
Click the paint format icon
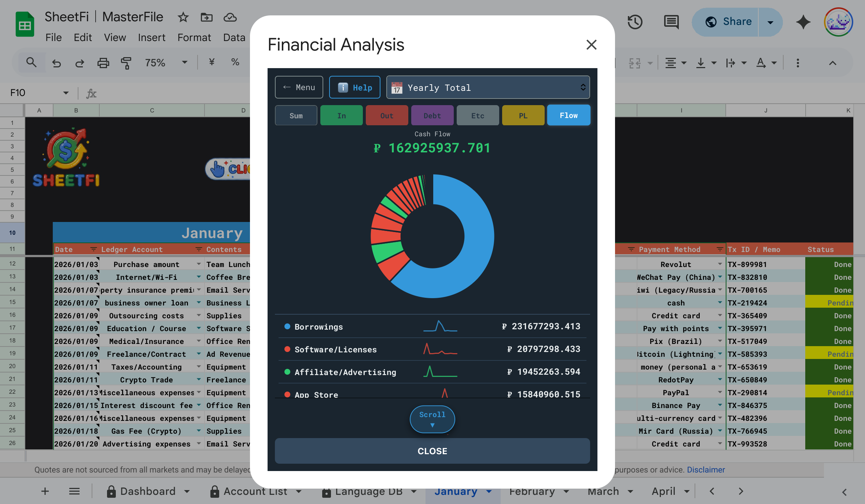[x=126, y=63]
